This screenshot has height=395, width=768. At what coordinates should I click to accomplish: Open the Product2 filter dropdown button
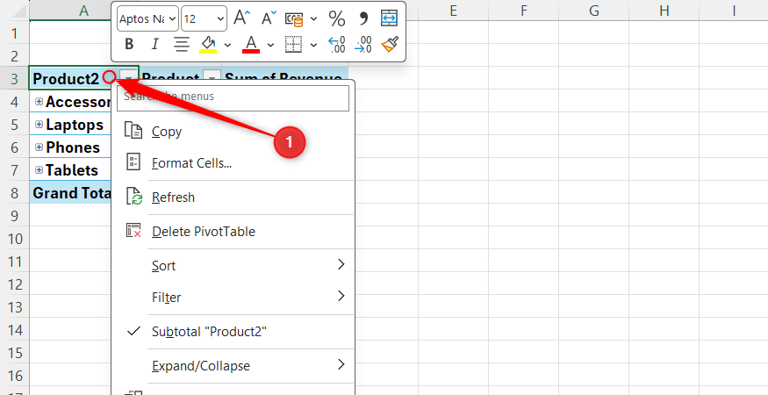tap(129, 78)
